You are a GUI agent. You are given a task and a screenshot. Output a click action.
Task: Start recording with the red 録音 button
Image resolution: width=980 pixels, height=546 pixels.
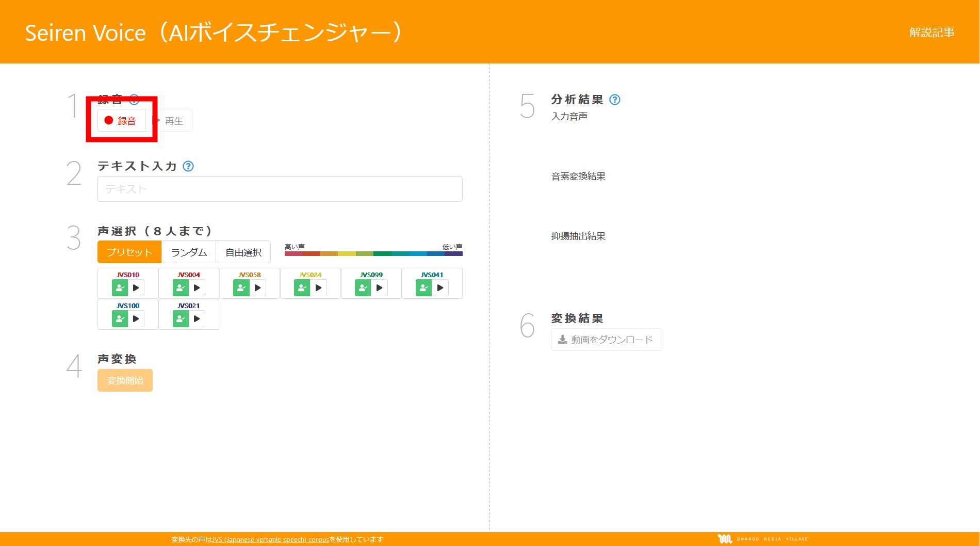[x=121, y=121]
